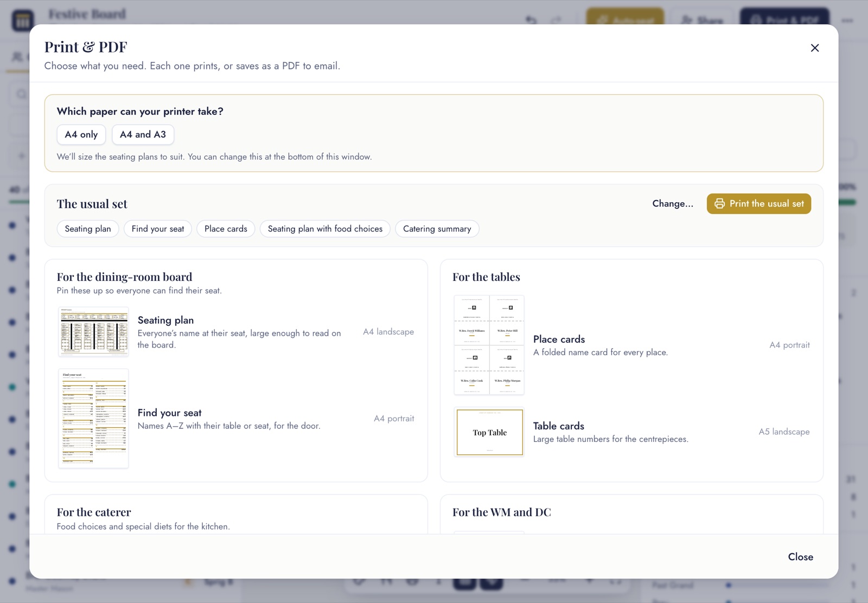Click the For the WM and DC heading

[502, 512]
